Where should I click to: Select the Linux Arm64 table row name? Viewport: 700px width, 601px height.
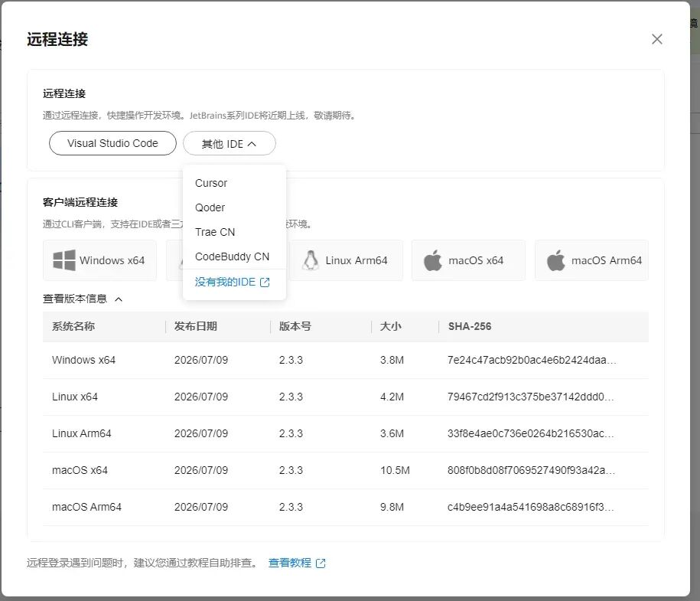coord(81,433)
